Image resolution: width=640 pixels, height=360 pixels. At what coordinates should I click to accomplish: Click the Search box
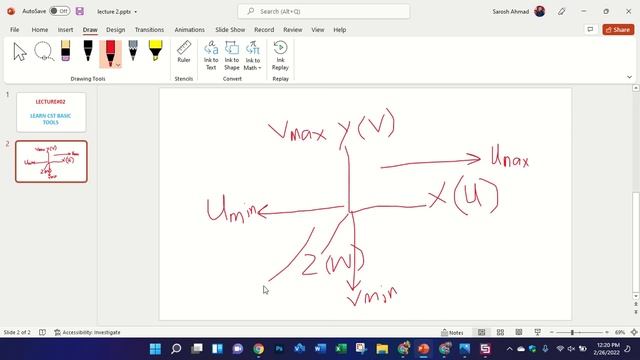click(324, 11)
